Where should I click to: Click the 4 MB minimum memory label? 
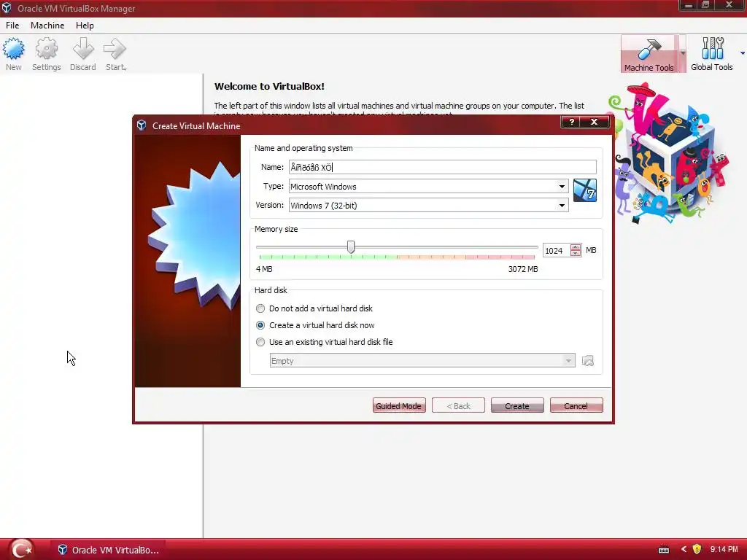pos(264,269)
